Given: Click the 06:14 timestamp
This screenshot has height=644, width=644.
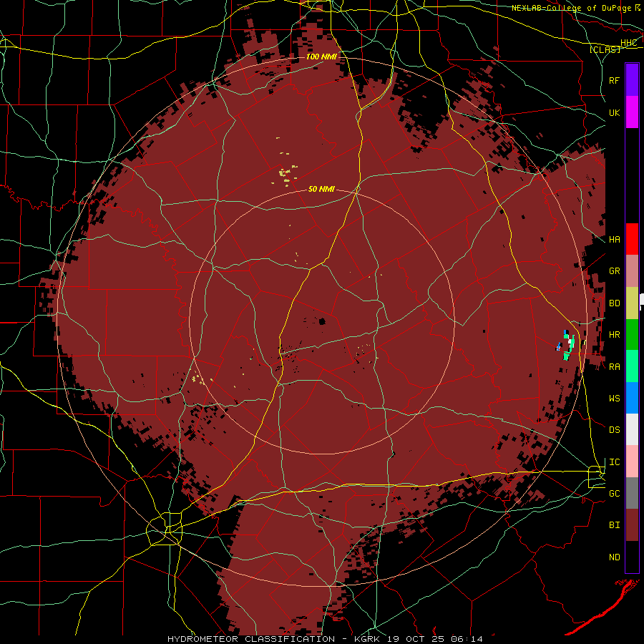Looking at the screenshot, I should 466,639.
